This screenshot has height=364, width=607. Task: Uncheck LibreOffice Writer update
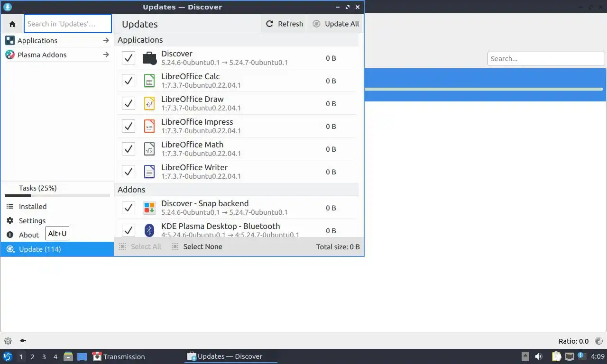tap(129, 172)
